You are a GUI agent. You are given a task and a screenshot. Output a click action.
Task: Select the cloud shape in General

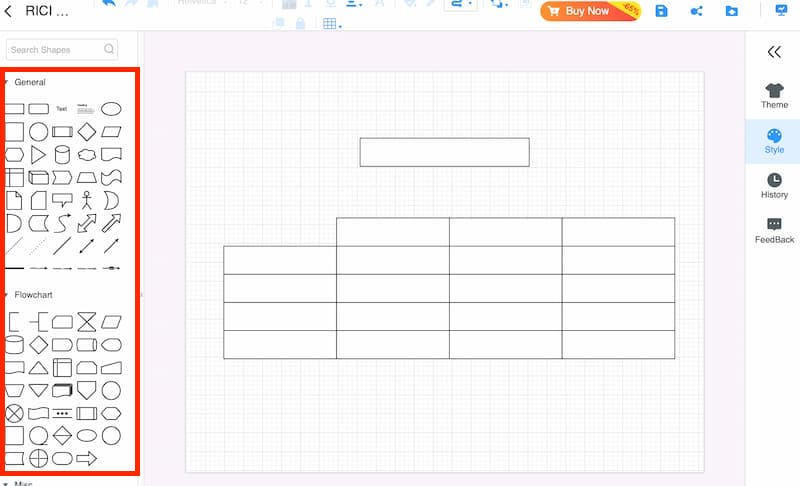[x=87, y=155]
